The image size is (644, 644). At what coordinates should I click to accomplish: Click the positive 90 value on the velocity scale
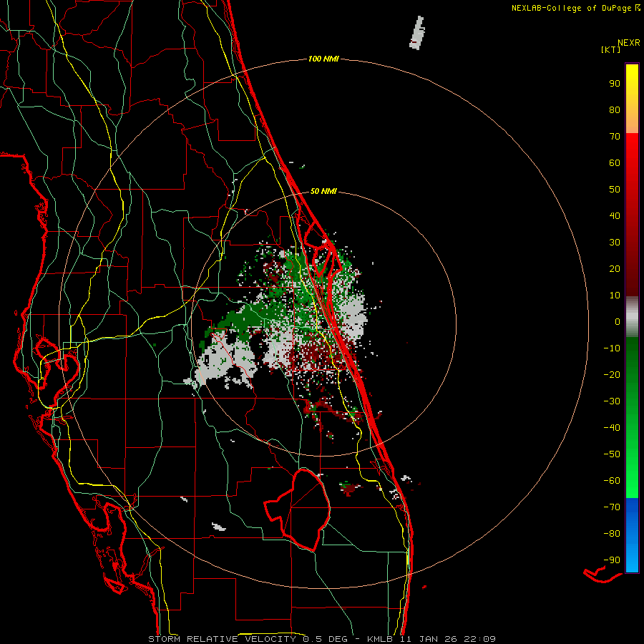[x=615, y=84]
